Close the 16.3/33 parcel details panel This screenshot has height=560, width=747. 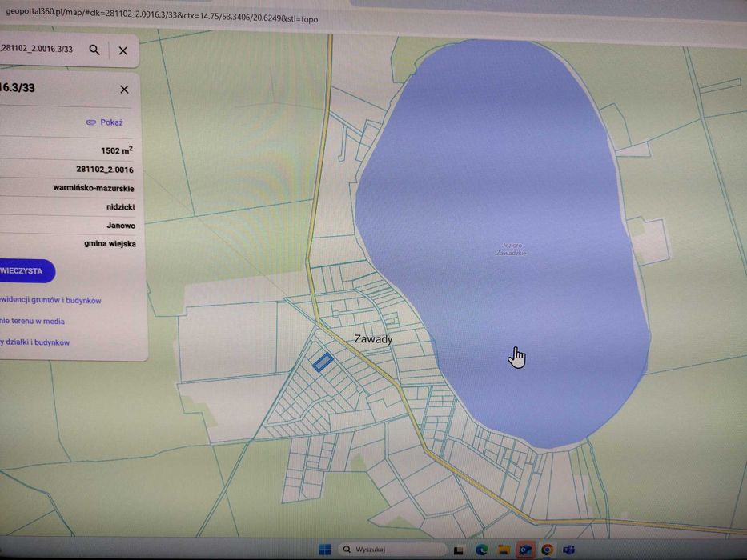pyautogui.click(x=124, y=90)
